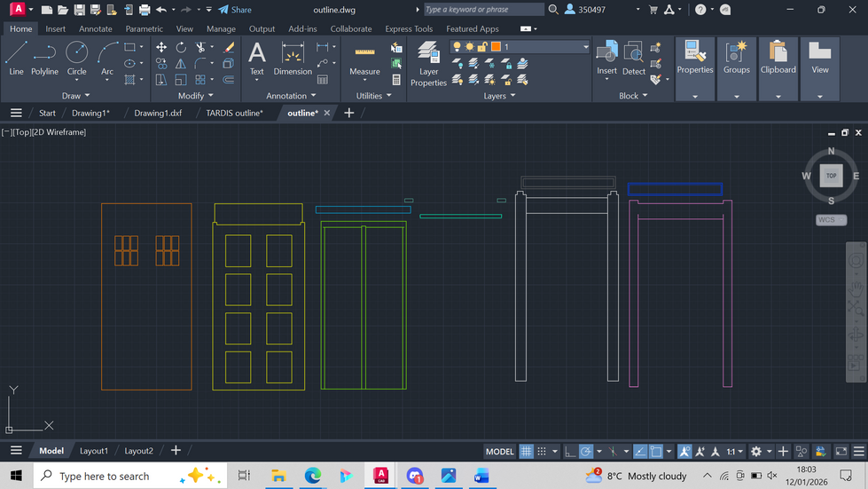Select the Polyline tool

(44, 59)
